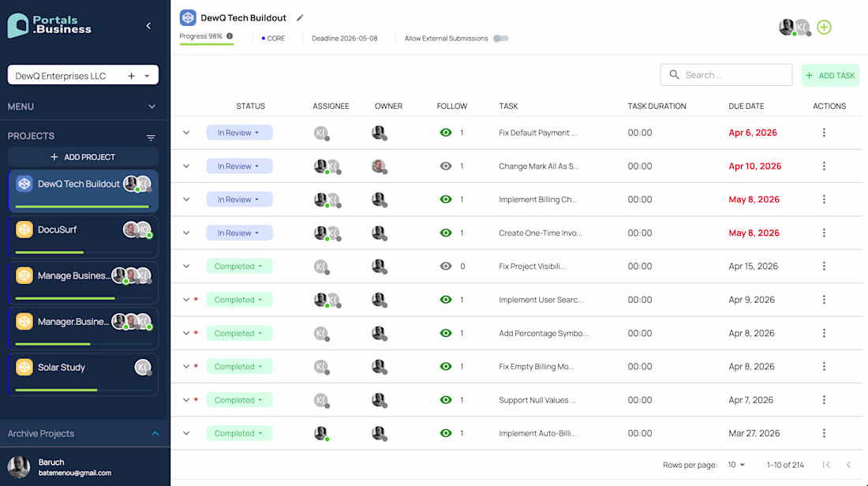Select the Manager.Business project
This screenshot has height=486, width=868.
(x=83, y=329)
